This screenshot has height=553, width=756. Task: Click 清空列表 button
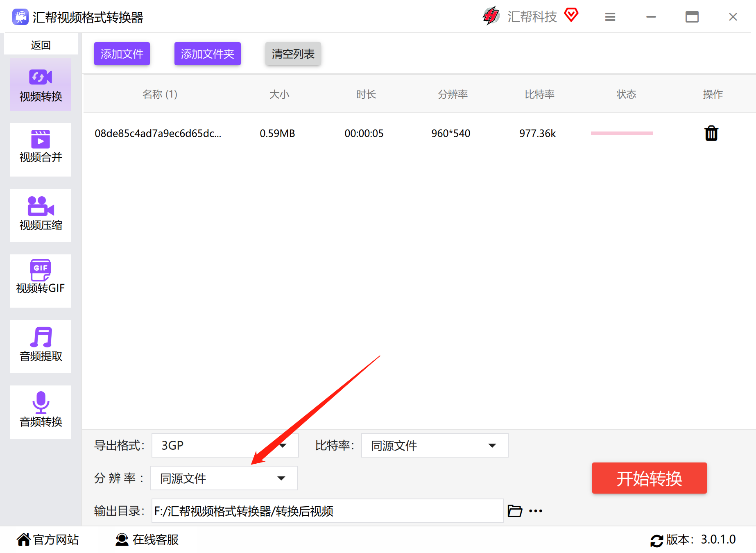pos(293,54)
